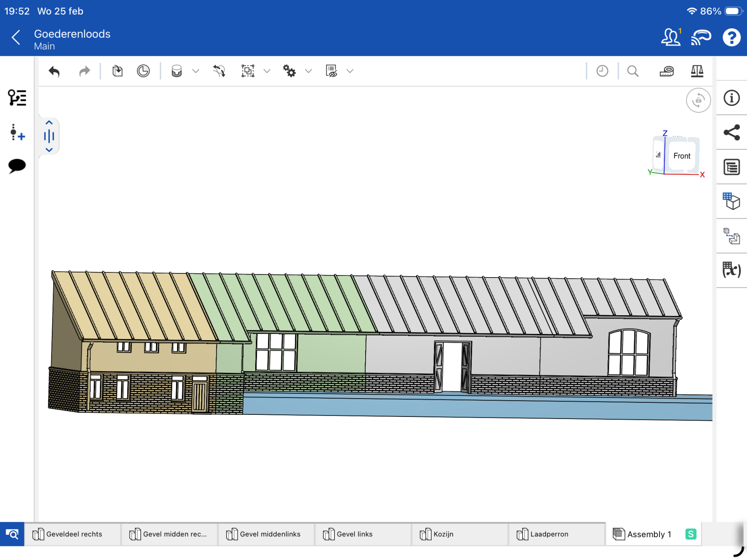The image size is (747, 560).
Task: Toggle follow mode broadcast icon
Action: point(701,38)
